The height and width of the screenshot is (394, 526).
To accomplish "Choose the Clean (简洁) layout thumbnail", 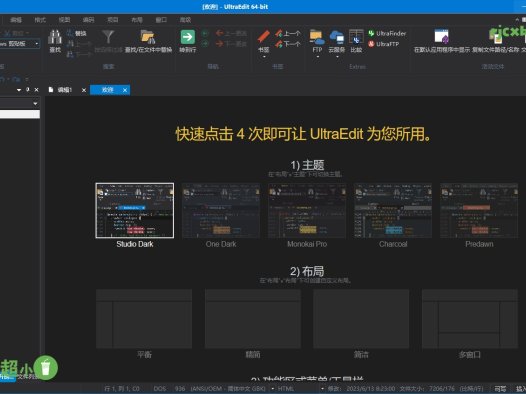I will tap(361, 319).
